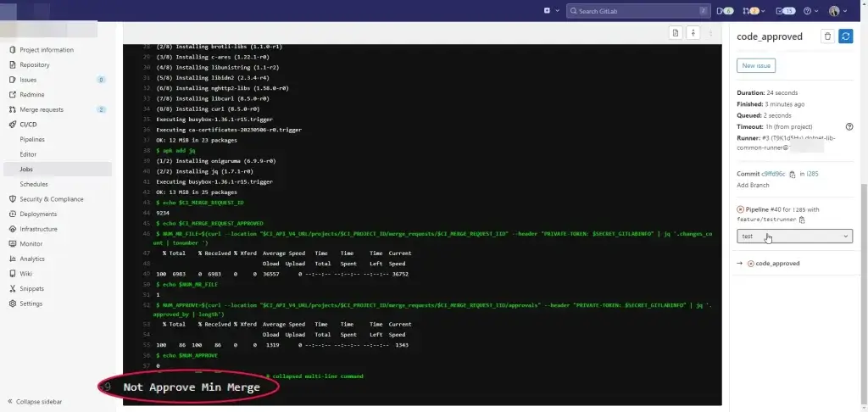Open the to-do list icon with 15
This screenshot has width=868, height=412.
coord(788,11)
